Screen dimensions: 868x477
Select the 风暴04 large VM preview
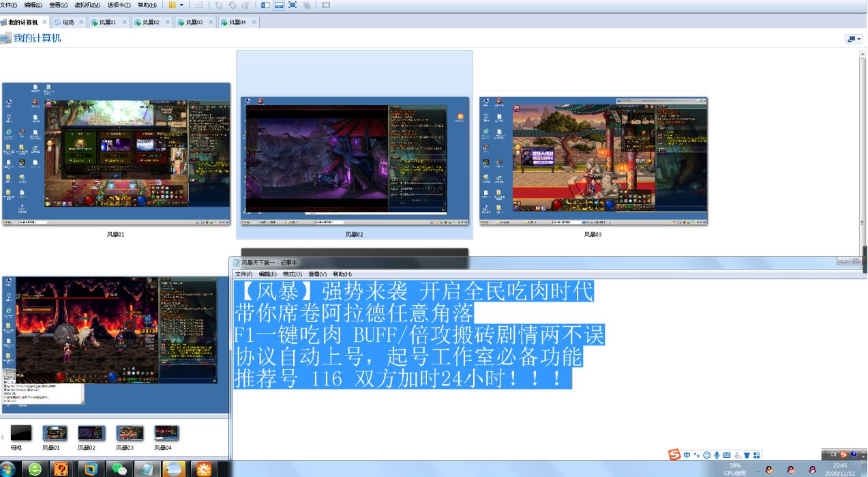point(115,345)
